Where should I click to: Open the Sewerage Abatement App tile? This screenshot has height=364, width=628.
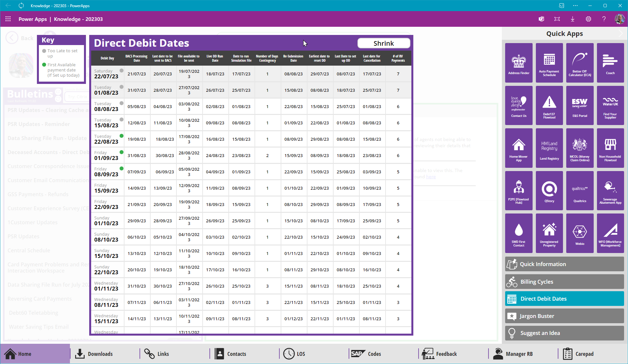click(x=610, y=190)
